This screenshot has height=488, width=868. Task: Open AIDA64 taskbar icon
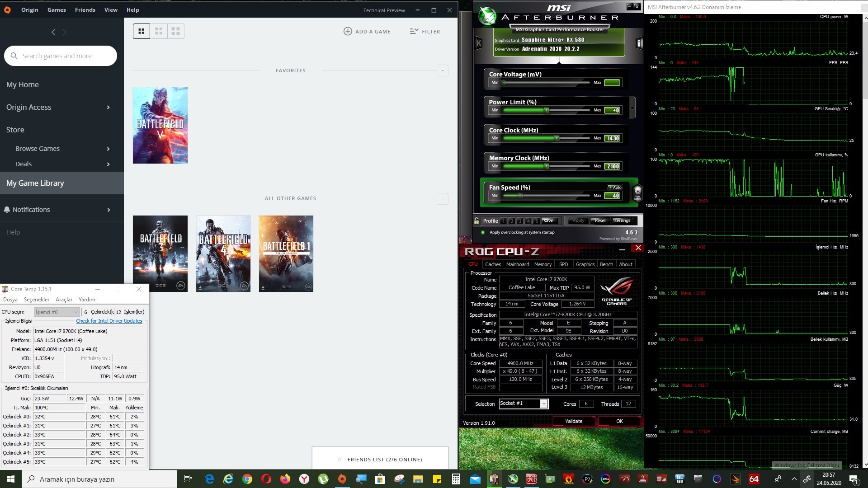click(x=754, y=479)
